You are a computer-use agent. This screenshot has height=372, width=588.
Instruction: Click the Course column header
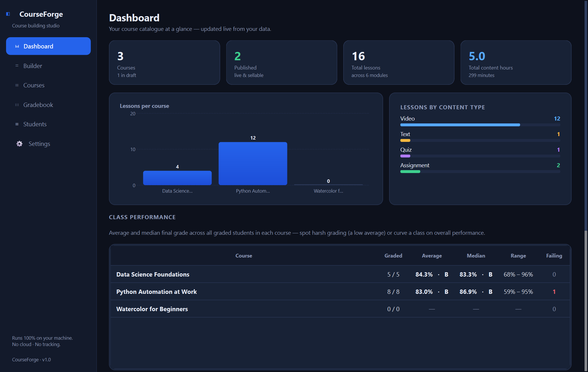[244, 256]
